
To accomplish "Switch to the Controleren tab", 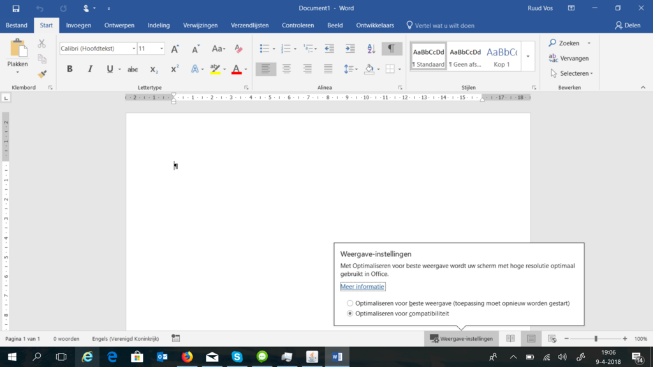I will coord(298,25).
